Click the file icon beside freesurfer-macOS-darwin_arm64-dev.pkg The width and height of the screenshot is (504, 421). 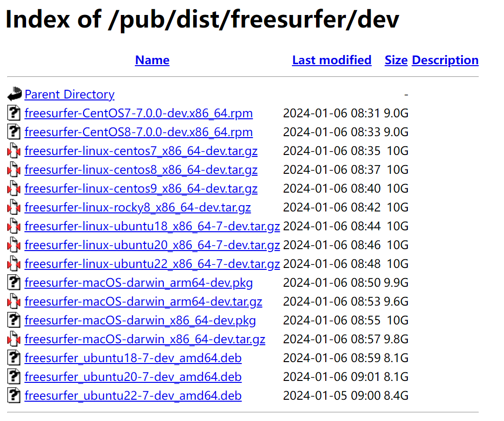14,282
